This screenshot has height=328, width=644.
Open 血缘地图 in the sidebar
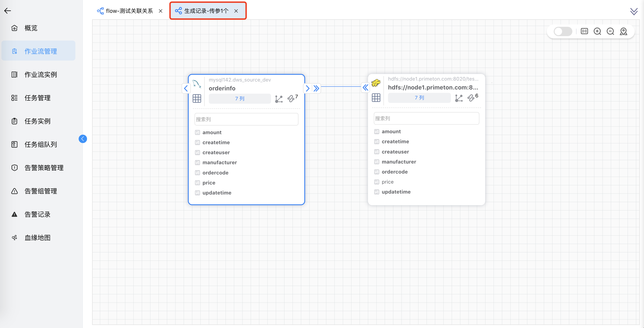[37, 237]
